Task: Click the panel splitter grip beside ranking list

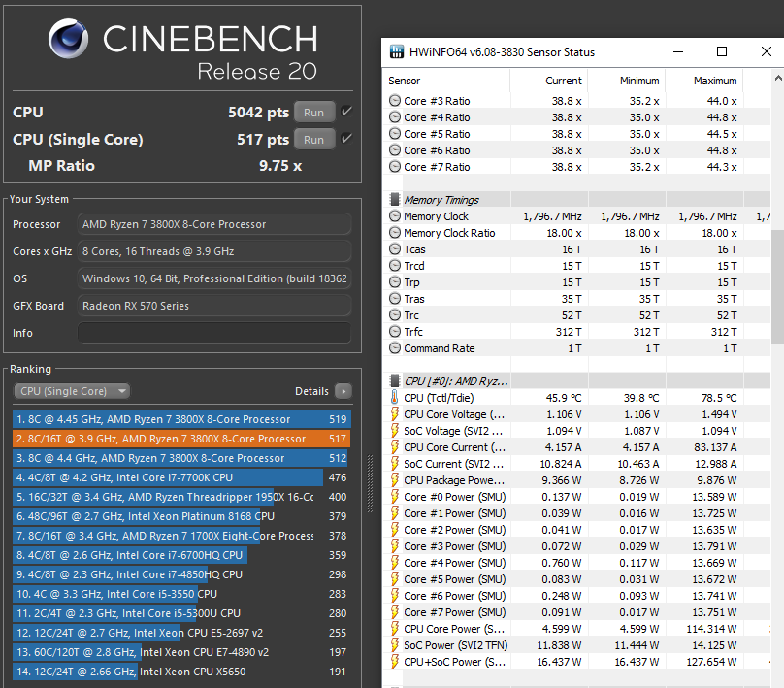Action: [x=371, y=483]
